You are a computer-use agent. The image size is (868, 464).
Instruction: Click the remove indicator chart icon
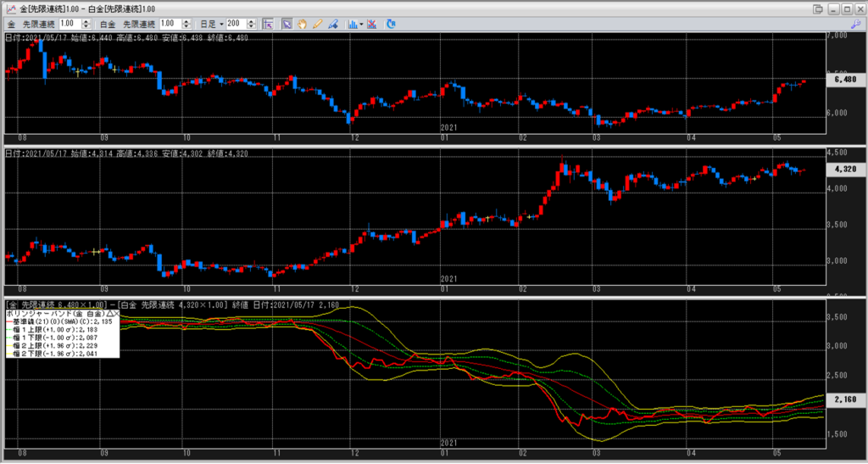373,24
